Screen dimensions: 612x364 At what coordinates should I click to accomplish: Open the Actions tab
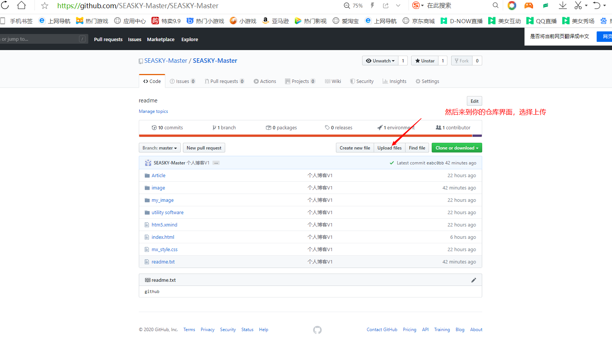pos(265,81)
